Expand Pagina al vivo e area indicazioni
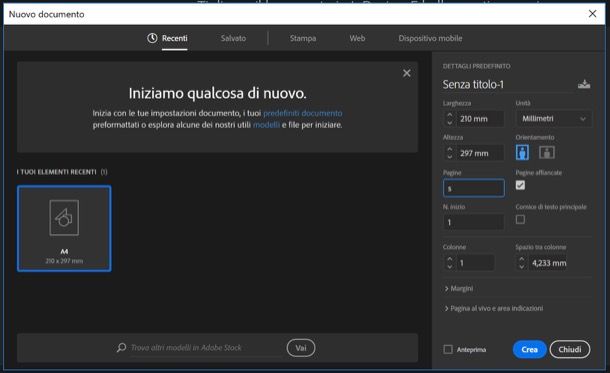This screenshot has height=373, width=610. click(494, 308)
